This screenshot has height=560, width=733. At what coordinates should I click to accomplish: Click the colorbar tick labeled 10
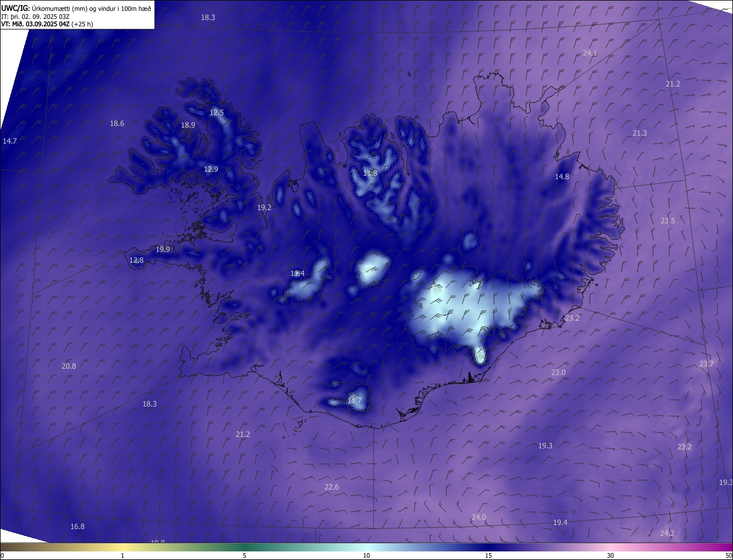pyautogui.click(x=366, y=555)
